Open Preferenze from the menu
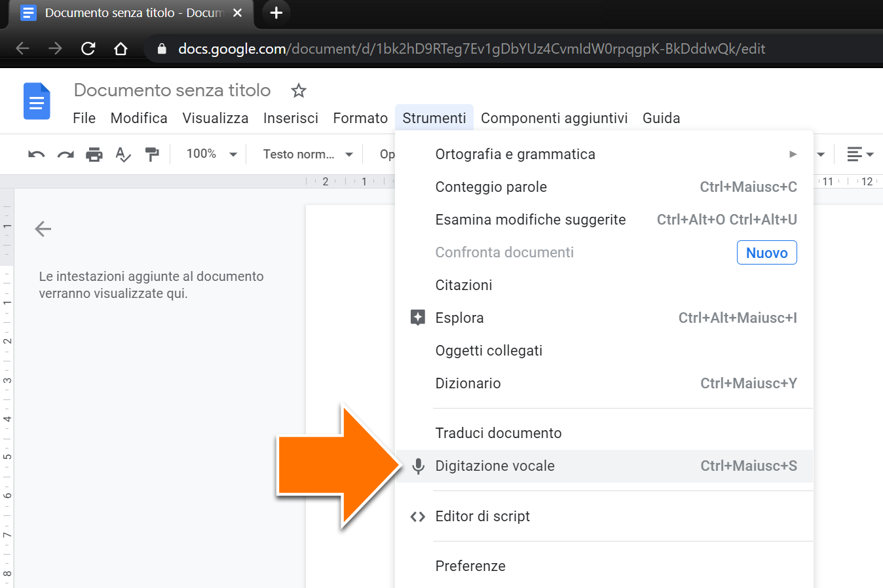 coord(604,566)
